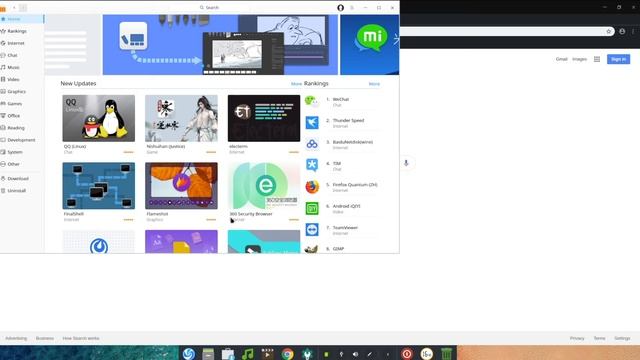Click More link for New Updates
The height and width of the screenshot is (360, 640).
pyautogui.click(x=296, y=84)
